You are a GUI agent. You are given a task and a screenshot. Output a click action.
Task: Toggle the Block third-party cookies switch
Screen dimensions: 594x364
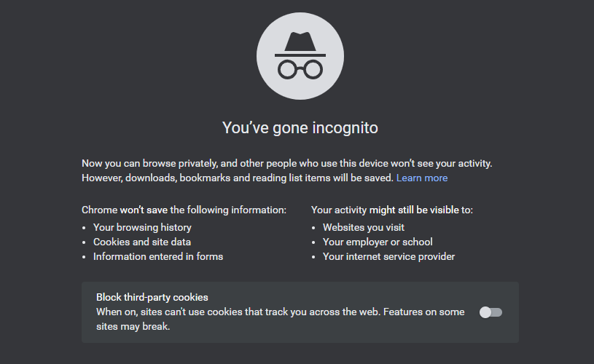pos(491,312)
